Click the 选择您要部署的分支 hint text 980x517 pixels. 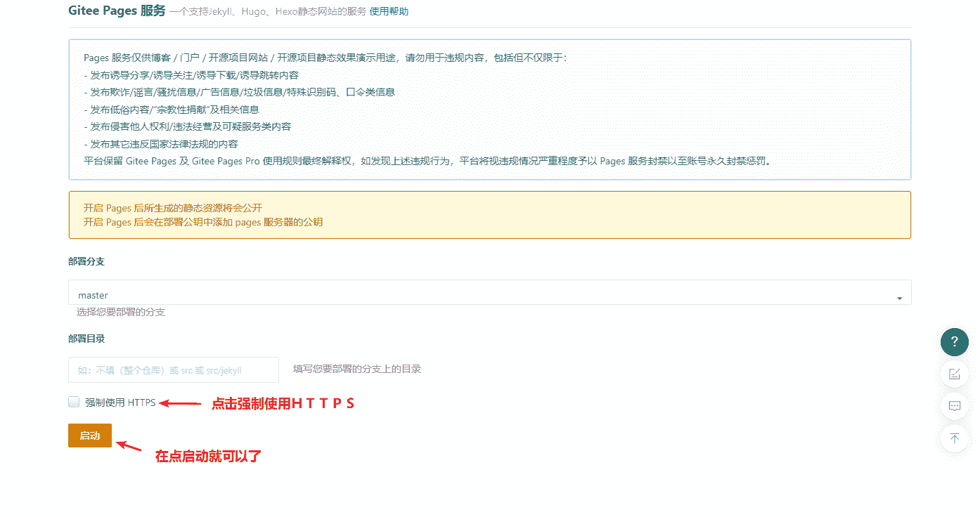[121, 312]
